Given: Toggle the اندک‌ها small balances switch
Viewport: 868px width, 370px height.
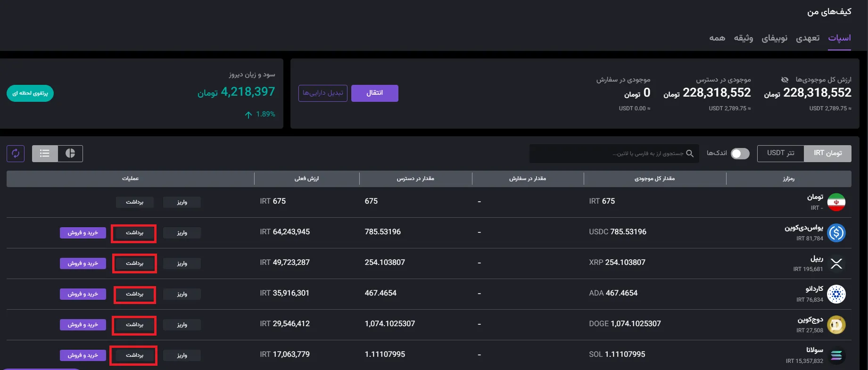Looking at the screenshot, I should click(x=740, y=154).
